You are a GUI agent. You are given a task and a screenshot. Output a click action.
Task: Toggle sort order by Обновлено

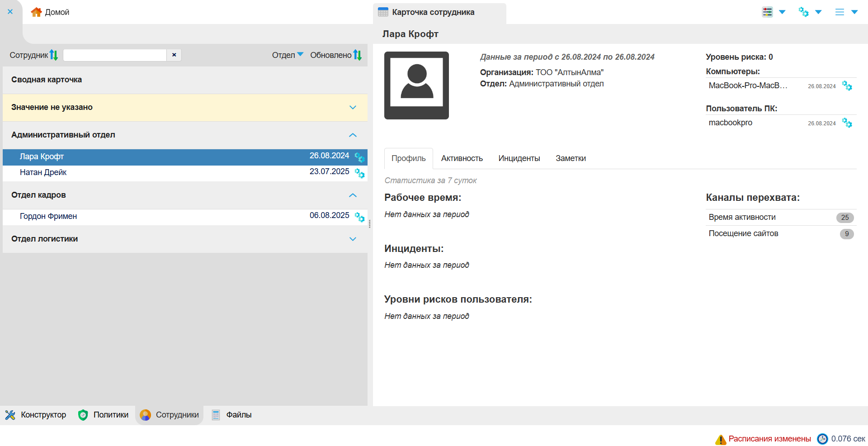pyautogui.click(x=358, y=55)
